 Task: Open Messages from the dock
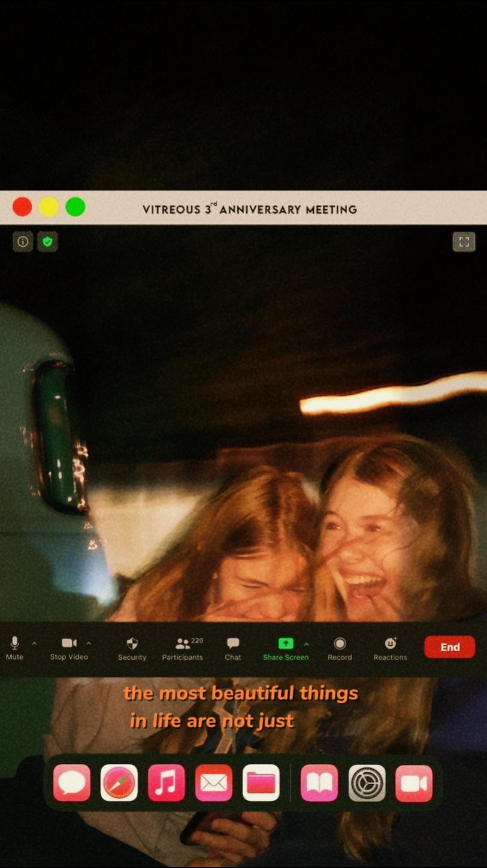point(72,783)
